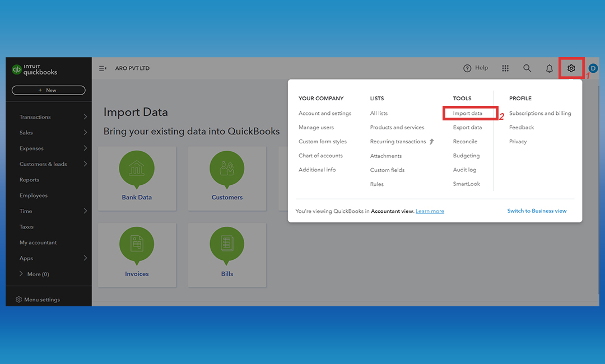Open the user profile avatar D

click(x=593, y=68)
